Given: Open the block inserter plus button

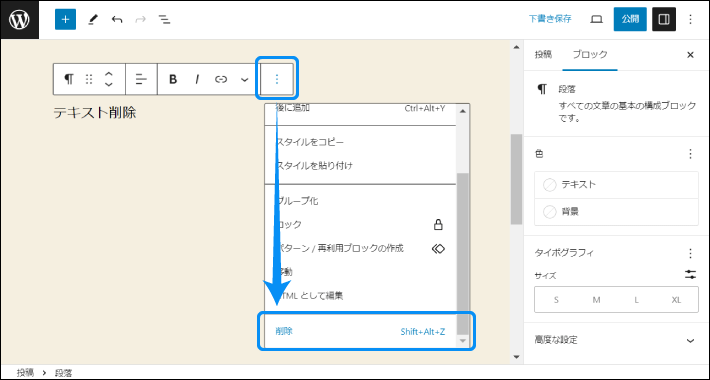Looking at the screenshot, I should pyautogui.click(x=65, y=19).
